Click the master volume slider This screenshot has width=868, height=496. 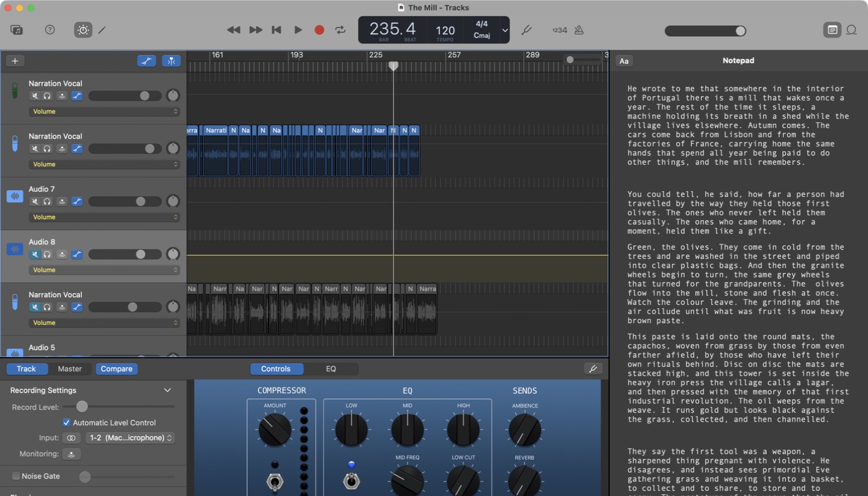coord(706,31)
